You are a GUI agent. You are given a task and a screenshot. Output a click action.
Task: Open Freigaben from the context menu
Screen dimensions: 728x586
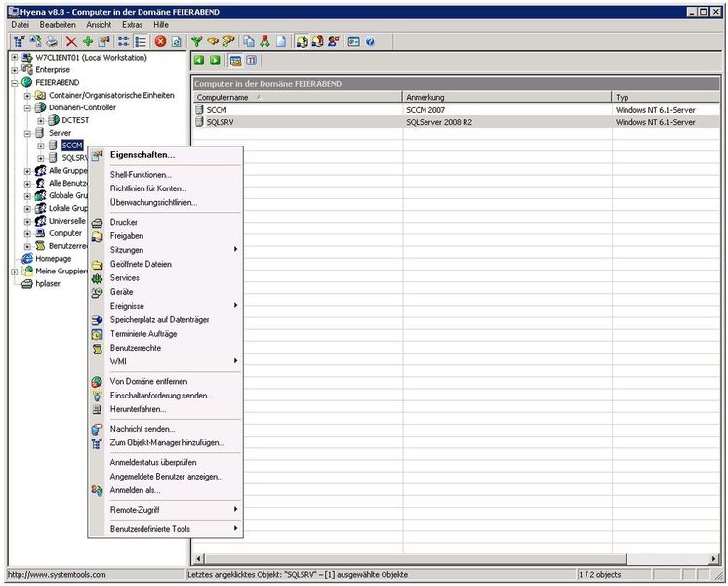(x=165, y=236)
